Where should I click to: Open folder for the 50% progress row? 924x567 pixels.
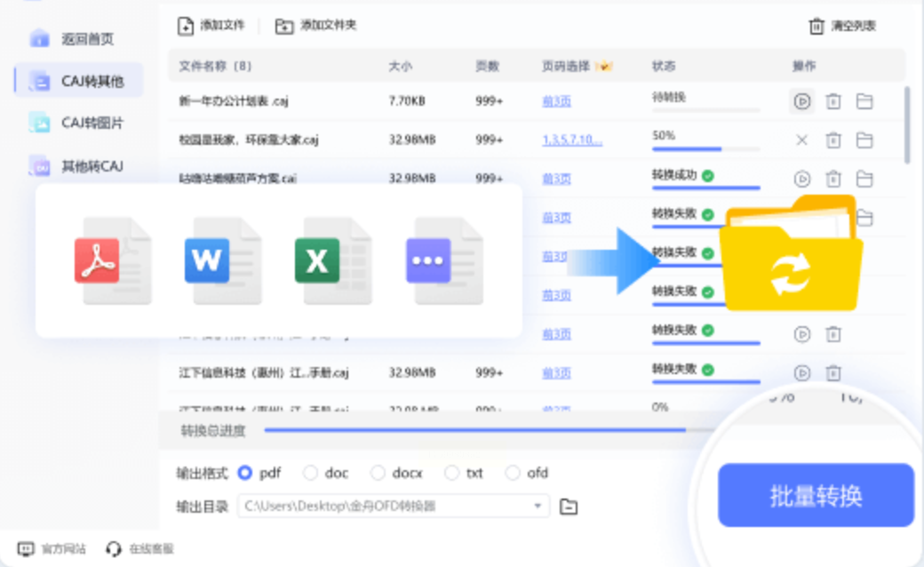864,140
